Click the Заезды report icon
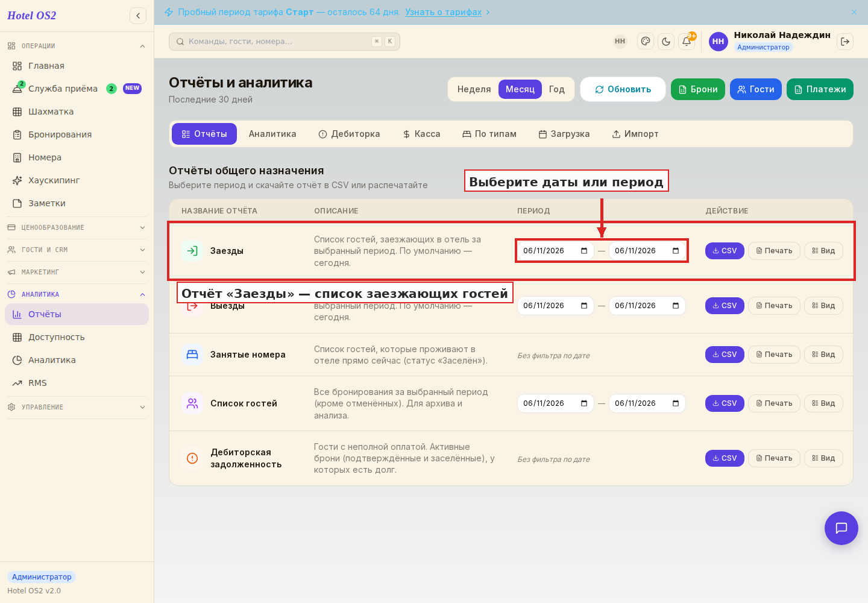The height and width of the screenshot is (603, 868). click(x=192, y=251)
